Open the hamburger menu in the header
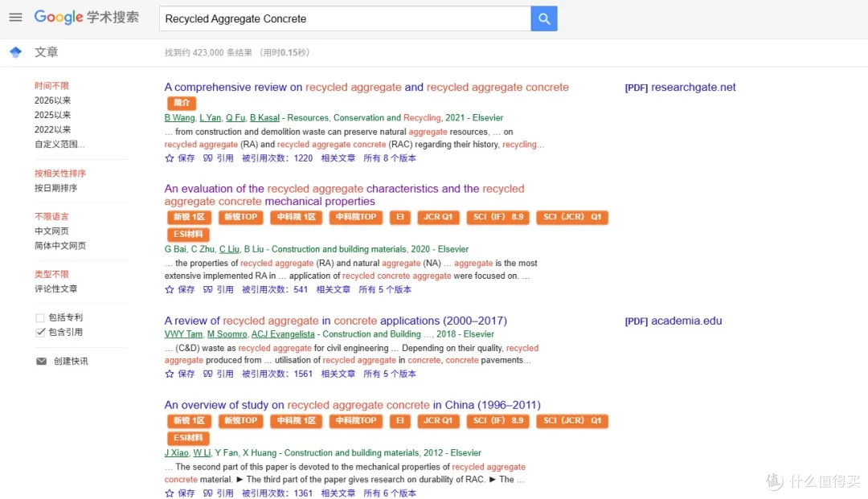The width and height of the screenshot is (868, 499). tap(15, 17)
